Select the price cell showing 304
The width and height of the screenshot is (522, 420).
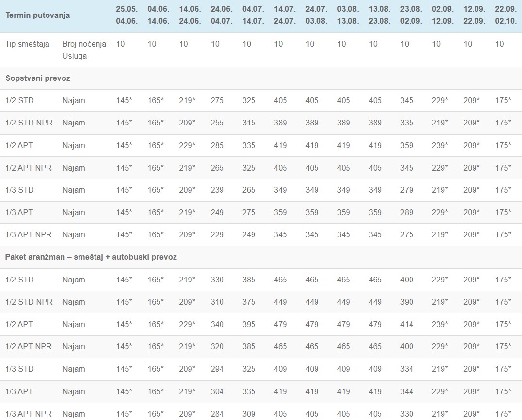click(217, 391)
